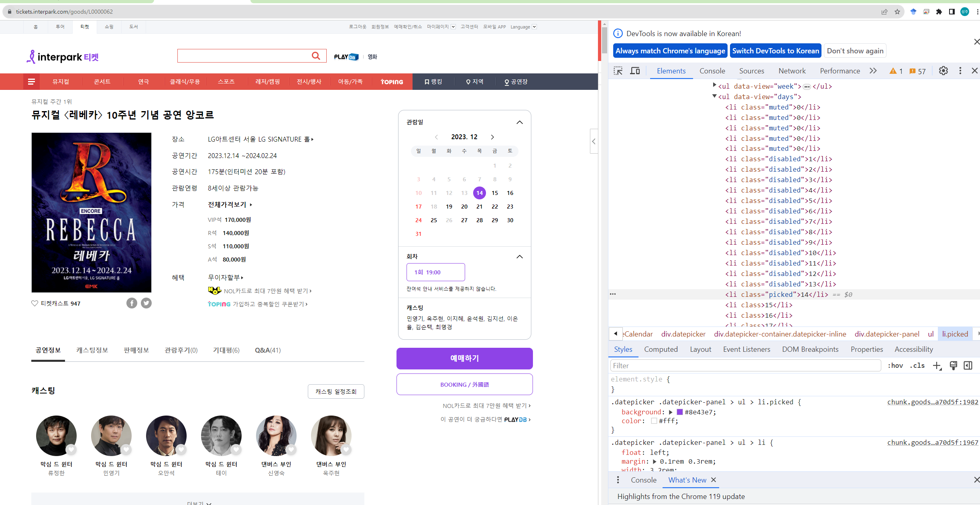Select date 15 in the calendar
Screen dimensions: 980x505
pyautogui.click(x=494, y=193)
